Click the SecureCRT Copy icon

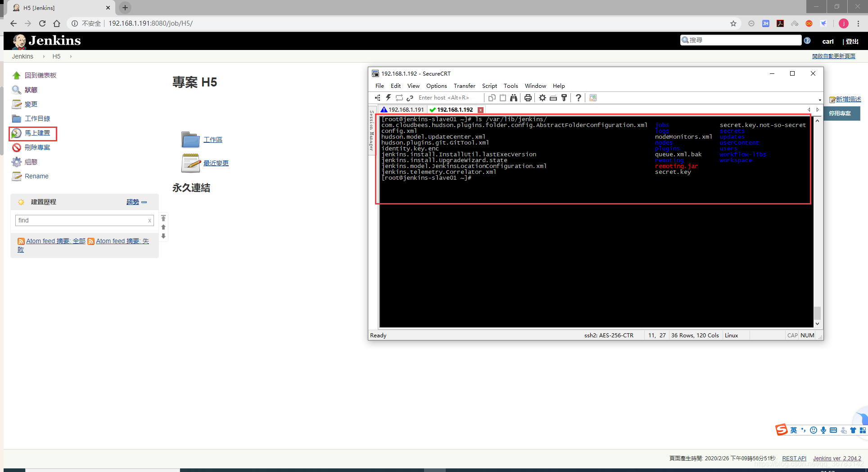coord(492,98)
